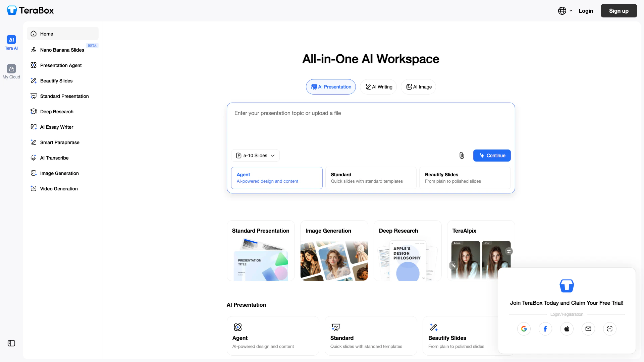
Task: Open the Presentation Agent
Action: [x=61, y=65]
